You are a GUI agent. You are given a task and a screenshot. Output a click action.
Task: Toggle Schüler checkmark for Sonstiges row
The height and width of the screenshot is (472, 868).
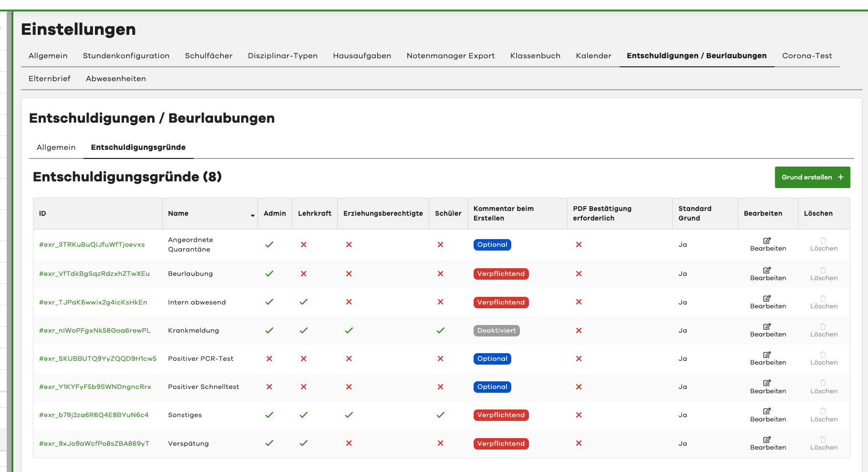(x=440, y=415)
